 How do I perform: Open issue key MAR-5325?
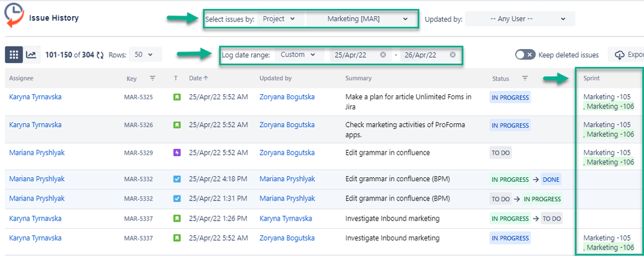pyautogui.click(x=139, y=97)
